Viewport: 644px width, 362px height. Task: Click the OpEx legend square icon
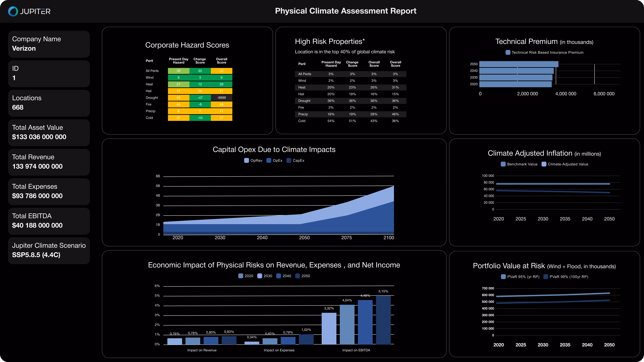[269, 160]
